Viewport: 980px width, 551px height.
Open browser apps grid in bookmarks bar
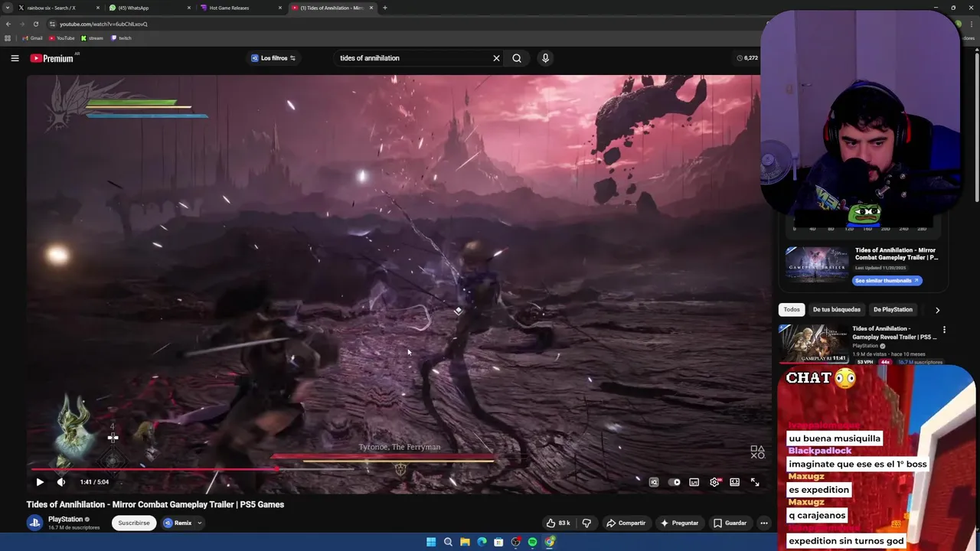point(8,38)
